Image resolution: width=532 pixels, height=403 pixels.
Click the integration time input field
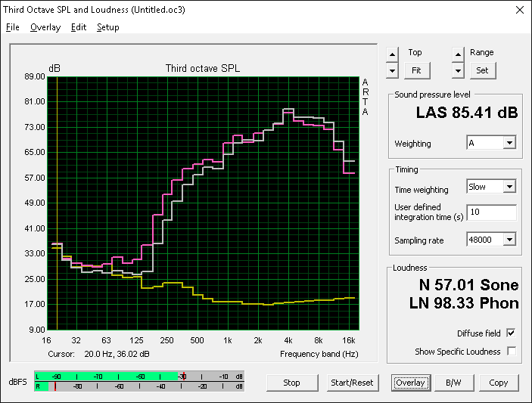pyautogui.click(x=491, y=212)
